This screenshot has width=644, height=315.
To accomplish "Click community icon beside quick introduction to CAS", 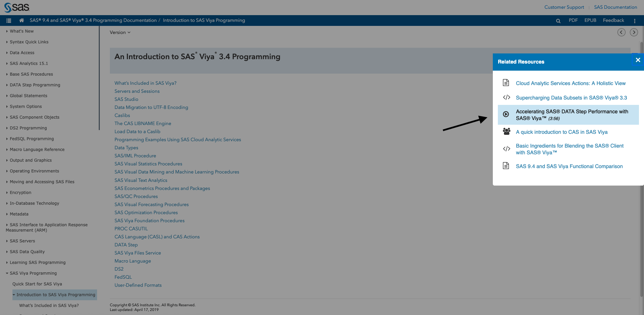I will [x=507, y=131].
